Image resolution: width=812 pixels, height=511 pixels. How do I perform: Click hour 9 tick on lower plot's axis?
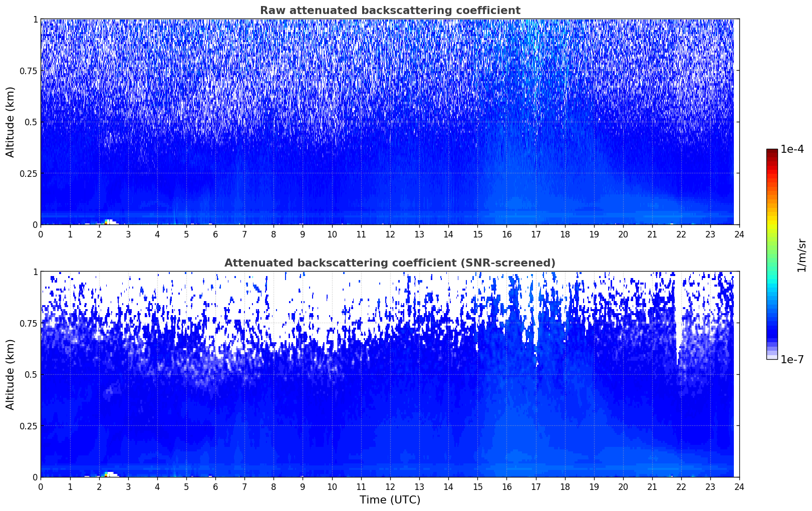[303, 486]
